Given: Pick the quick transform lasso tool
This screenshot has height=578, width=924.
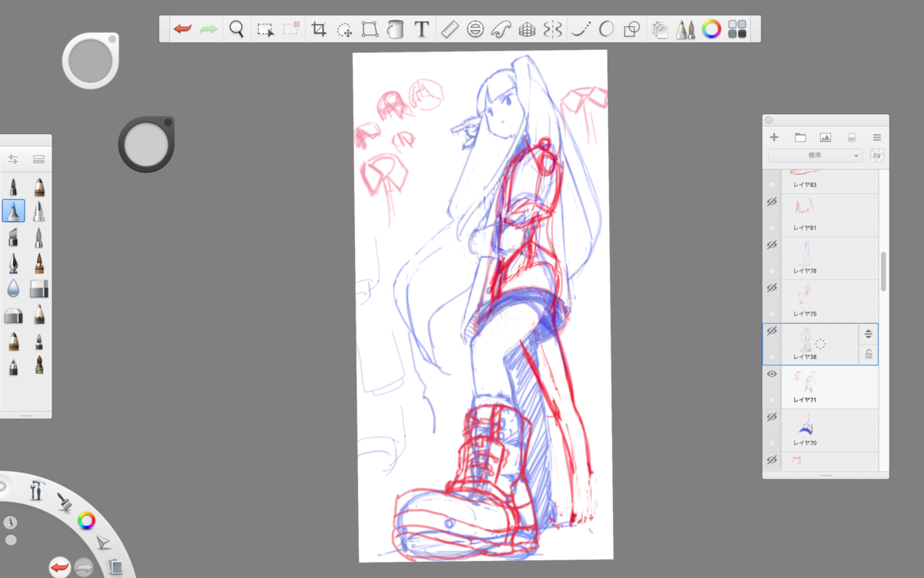Looking at the screenshot, I should (x=345, y=29).
